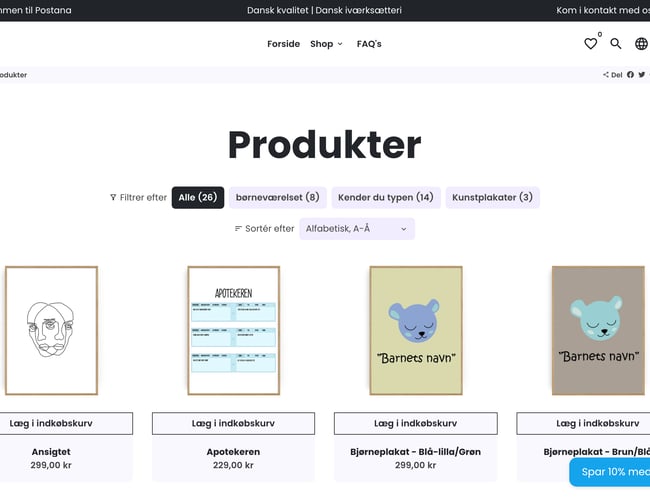The height and width of the screenshot is (500, 650).
Task: Click the Spar 10% offer button
Action: point(610,472)
